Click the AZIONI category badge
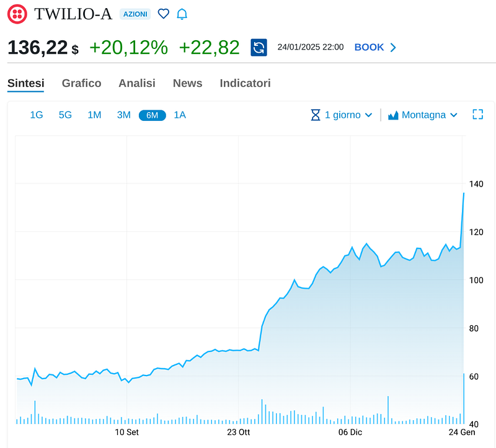The width and height of the screenshot is (496, 448). [x=135, y=14]
